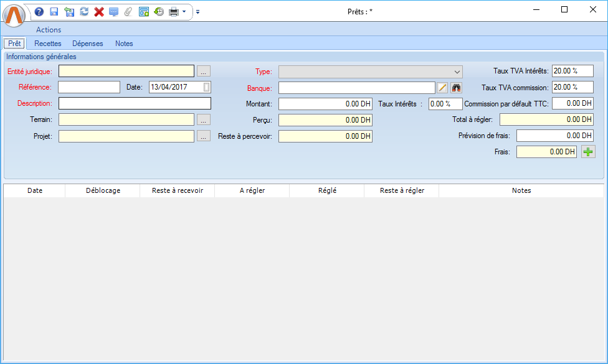Click the Refresh arrows icon
The image size is (608, 364).
pos(84,11)
